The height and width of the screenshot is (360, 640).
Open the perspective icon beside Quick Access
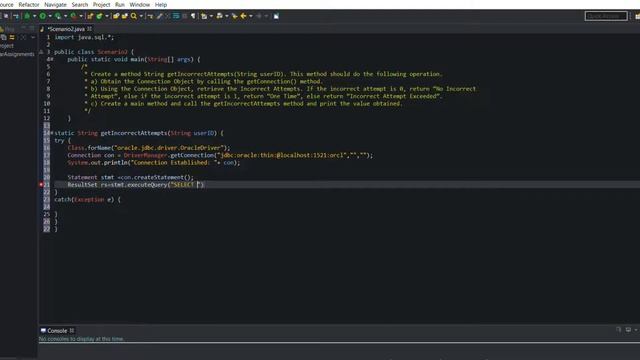637,16
